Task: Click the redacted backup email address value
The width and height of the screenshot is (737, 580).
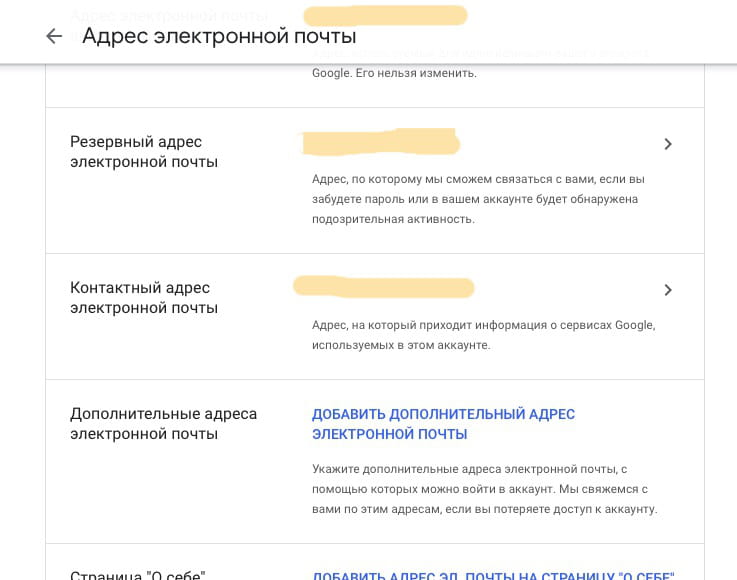Action: 380,143
